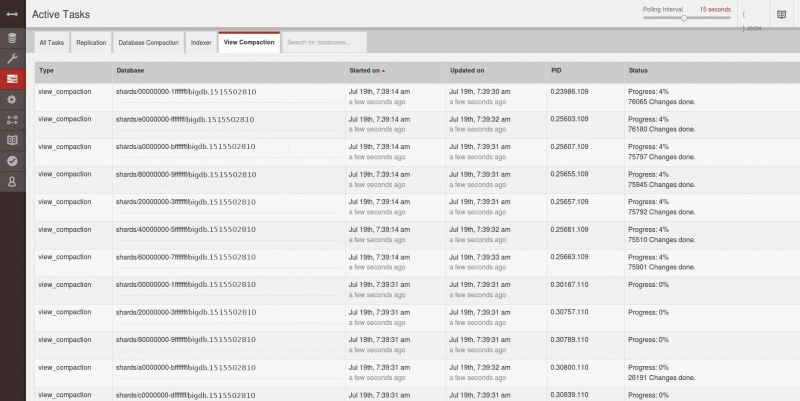This screenshot has height=401, width=800.
Task: Sort table by Updated on column
Action: click(x=467, y=71)
